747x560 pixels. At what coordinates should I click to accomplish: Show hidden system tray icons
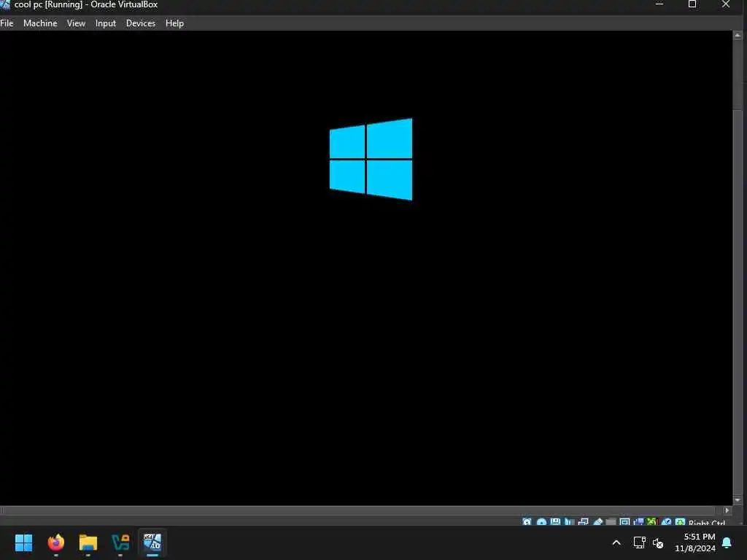616,542
